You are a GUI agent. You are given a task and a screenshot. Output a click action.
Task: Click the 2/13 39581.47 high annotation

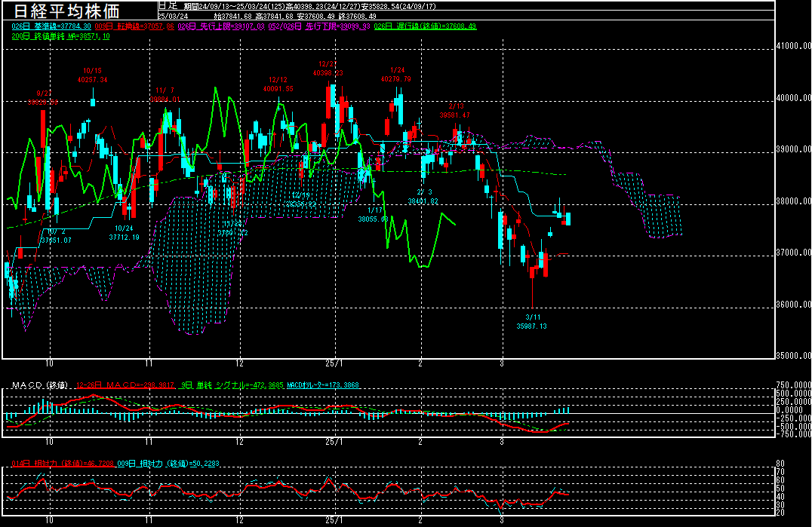click(455, 111)
